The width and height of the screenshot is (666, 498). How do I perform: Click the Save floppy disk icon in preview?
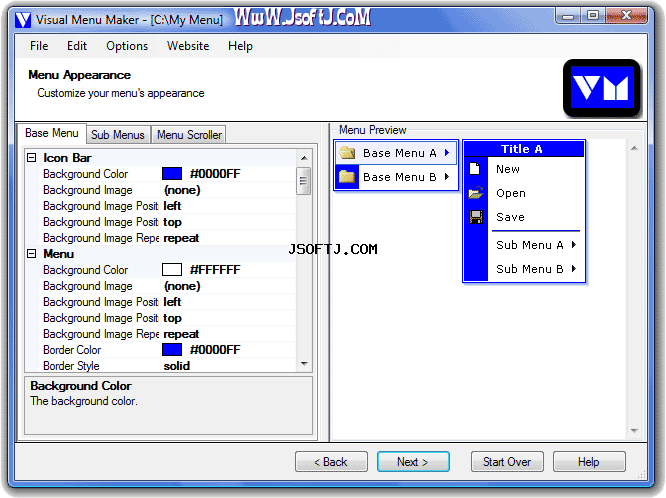click(476, 217)
